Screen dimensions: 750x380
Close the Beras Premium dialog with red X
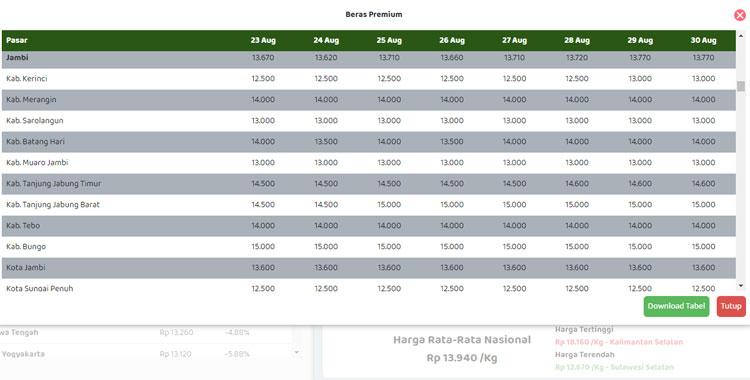click(x=739, y=15)
